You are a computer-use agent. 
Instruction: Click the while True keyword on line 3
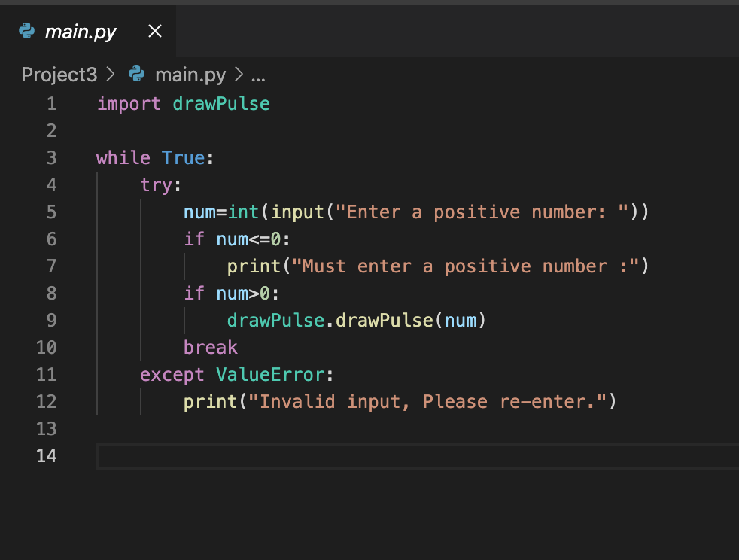click(x=150, y=157)
